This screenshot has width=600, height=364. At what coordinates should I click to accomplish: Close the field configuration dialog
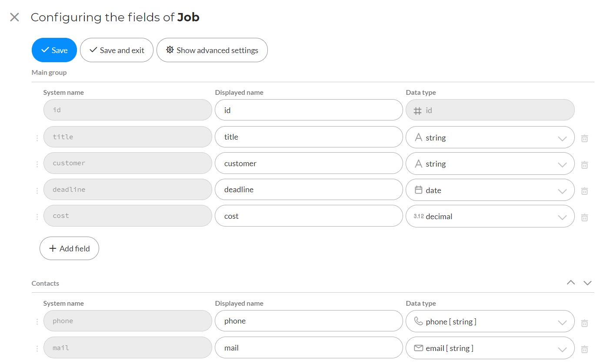(x=15, y=17)
